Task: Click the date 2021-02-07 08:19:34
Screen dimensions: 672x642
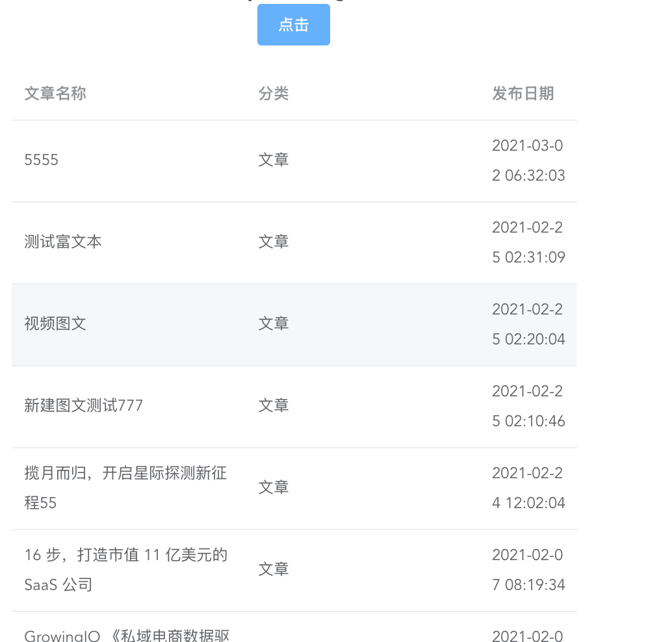Action: click(x=528, y=570)
